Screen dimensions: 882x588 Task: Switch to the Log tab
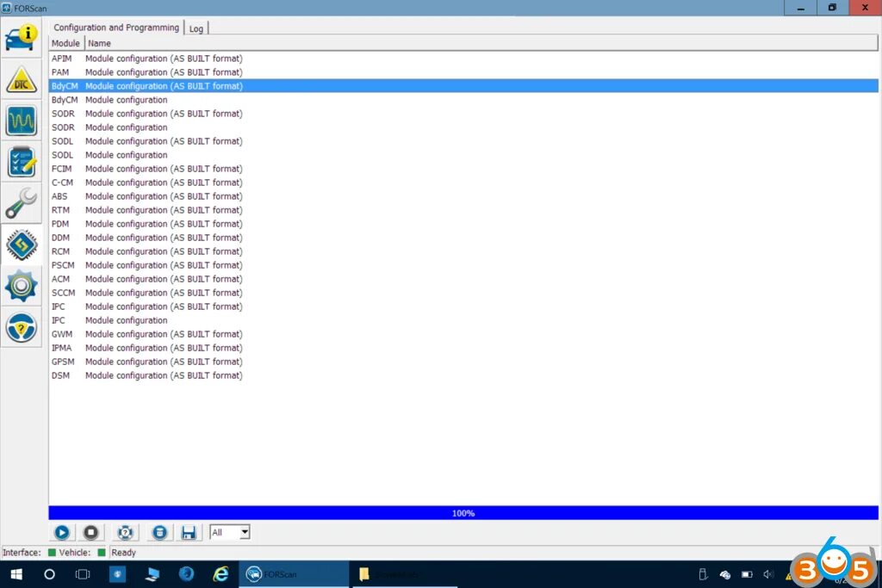[x=196, y=28]
